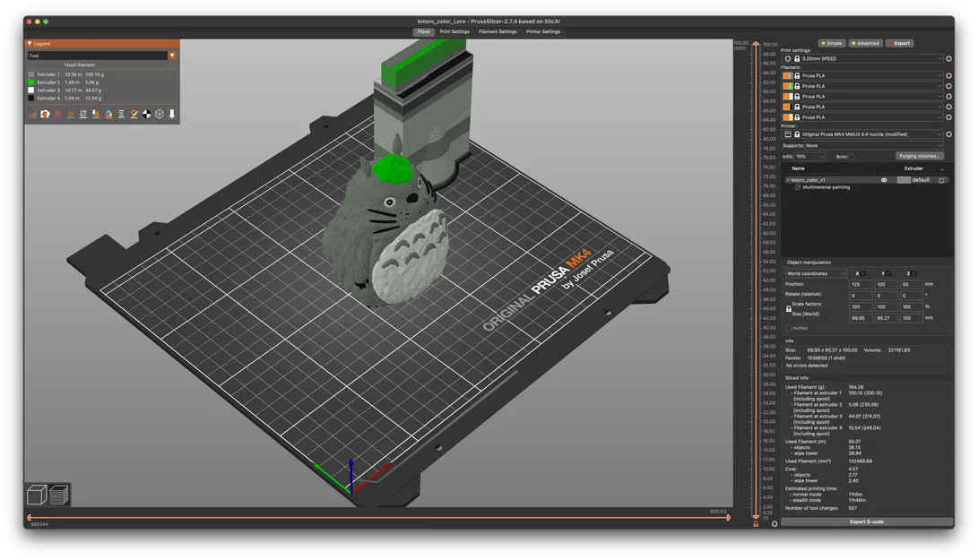Toggle the Shells cube icon in legend toolbar

coord(159,114)
